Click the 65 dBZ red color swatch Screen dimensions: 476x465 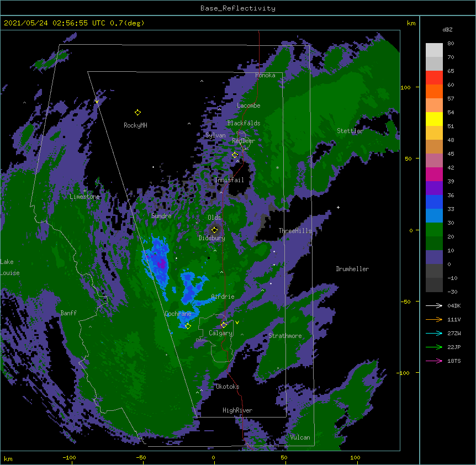point(434,78)
